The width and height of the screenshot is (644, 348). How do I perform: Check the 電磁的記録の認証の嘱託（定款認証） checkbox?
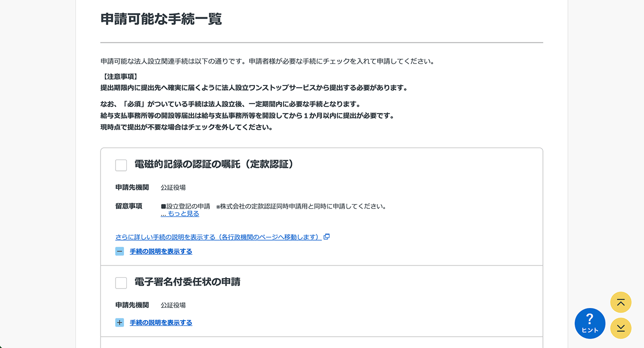point(121,165)
